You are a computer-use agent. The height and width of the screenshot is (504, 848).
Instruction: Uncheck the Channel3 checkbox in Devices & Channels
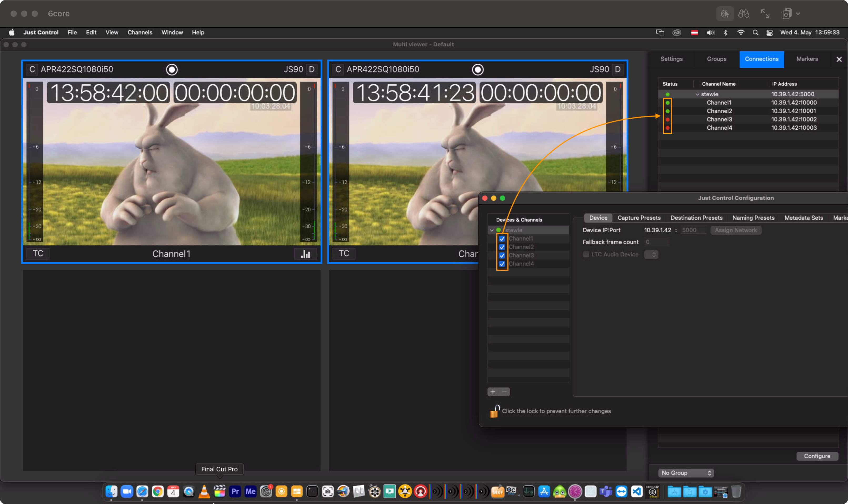coord(502,255)
